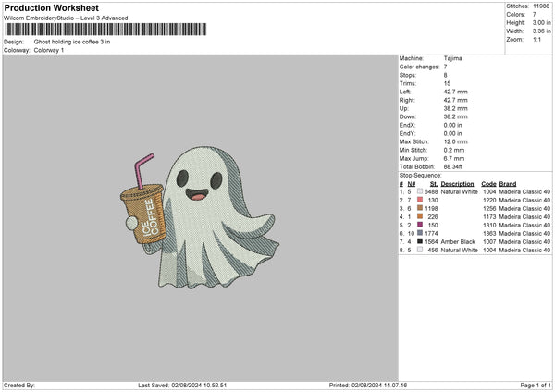Click the trims value '15'
This screenshot has width=555, height=392.
point(447,83)
